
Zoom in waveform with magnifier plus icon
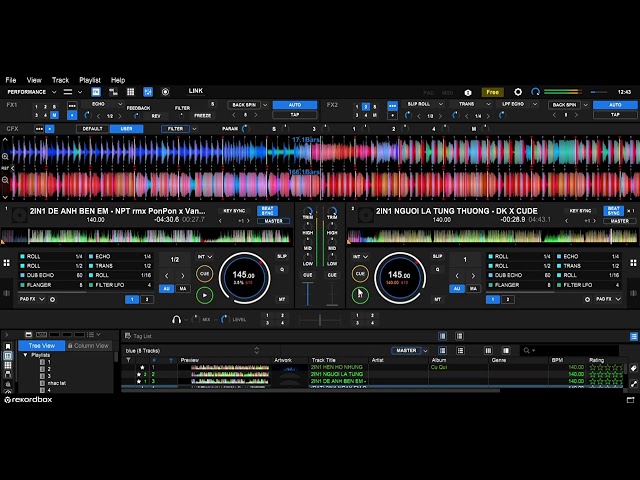click(x=5, y=156)
